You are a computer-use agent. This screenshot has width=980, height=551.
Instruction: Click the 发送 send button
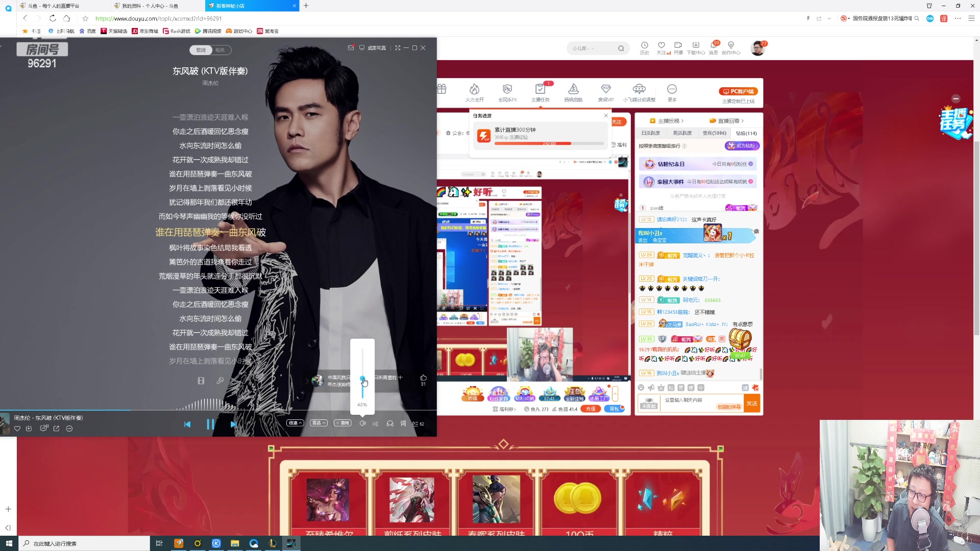point(752,403)
